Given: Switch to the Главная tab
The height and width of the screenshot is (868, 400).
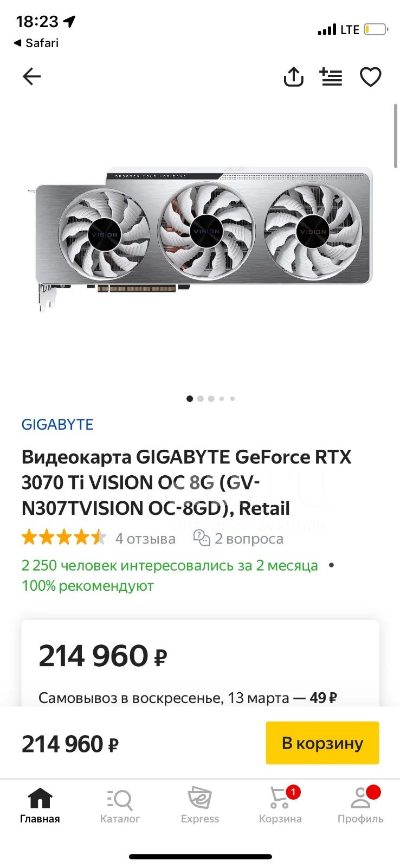Looking at the screenshot, I should pyautogui.click(x=40, y=806).
